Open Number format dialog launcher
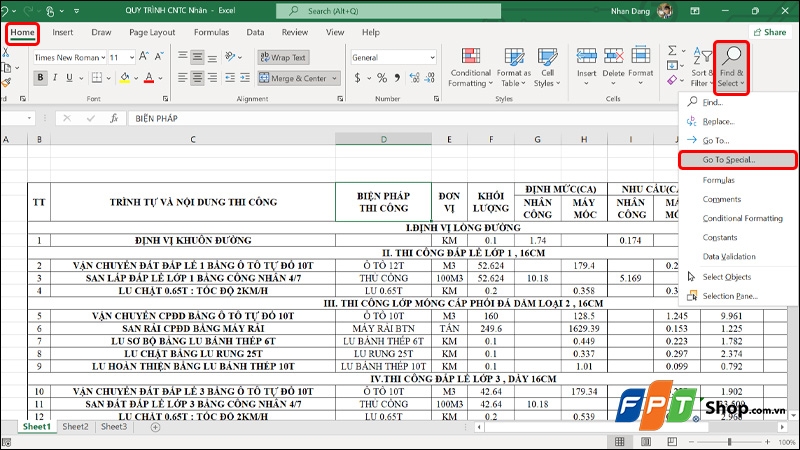The height and width of the screenshot is (450, 800). coord(436,98)
